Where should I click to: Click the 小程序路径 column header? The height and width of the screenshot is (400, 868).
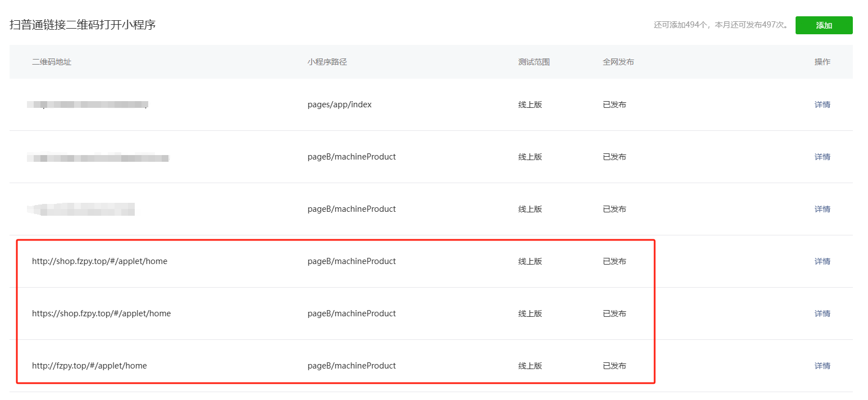[x=327, y=62]
